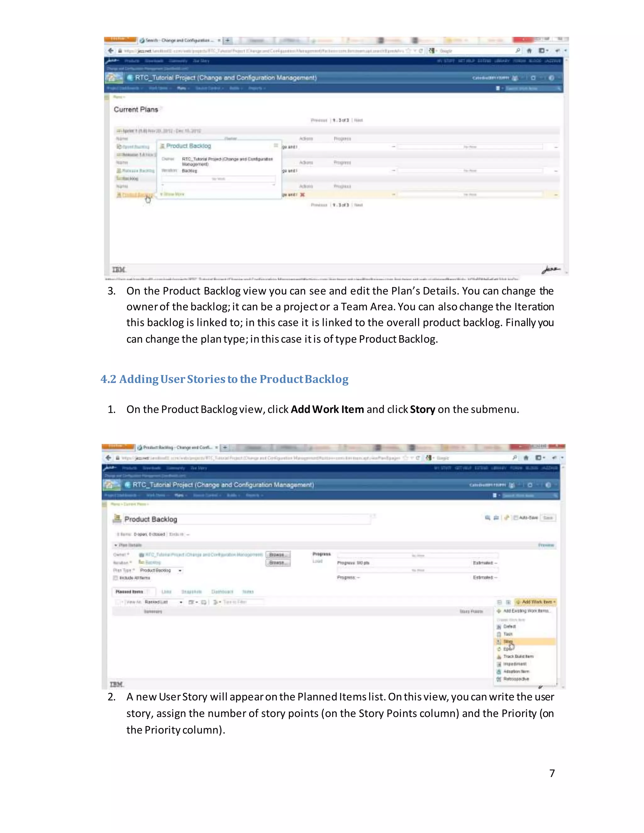
Task: Toggle select-all checkbox beside View As
Action: [x=118, y=602]
